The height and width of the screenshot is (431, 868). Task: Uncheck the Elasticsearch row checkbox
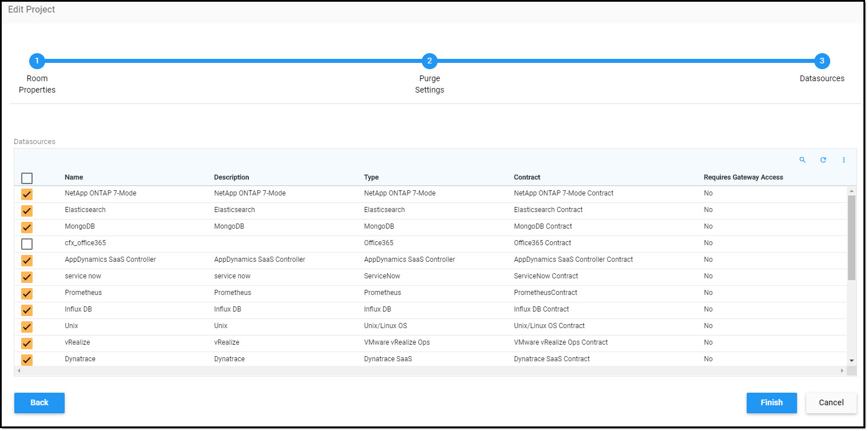coord(27,211)
